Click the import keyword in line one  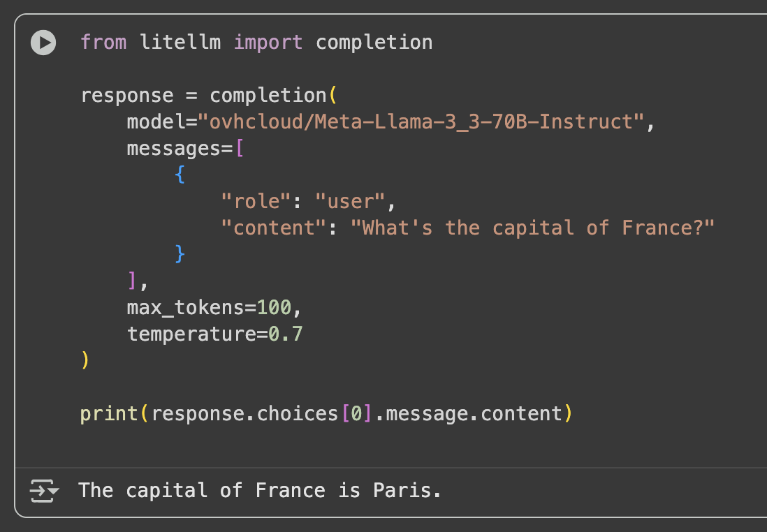click(x=268, y=42)
